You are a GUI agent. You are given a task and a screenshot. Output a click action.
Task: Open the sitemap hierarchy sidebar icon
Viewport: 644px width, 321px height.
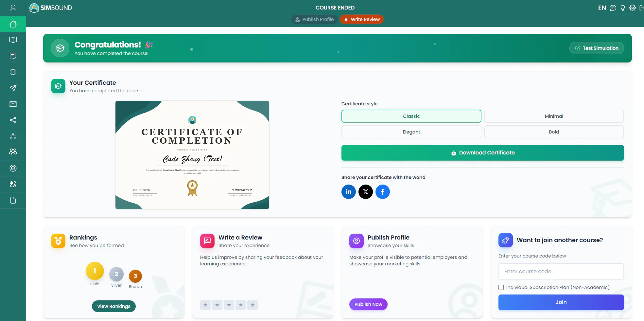tap(13, 136)
